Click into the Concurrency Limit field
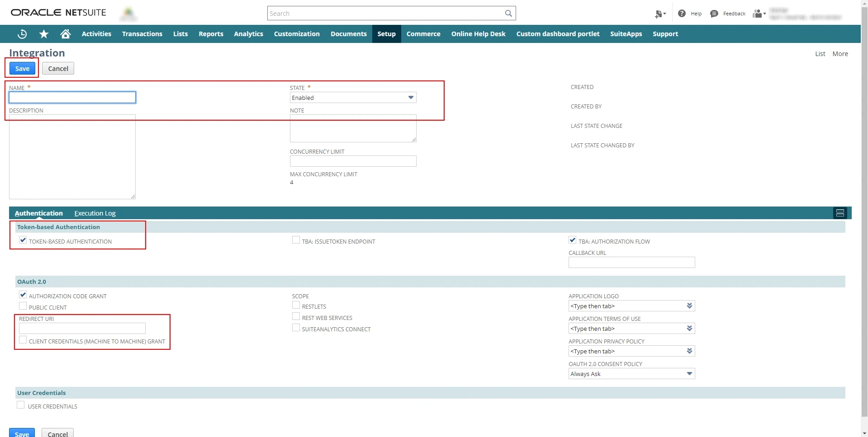This screenshot has height=437, width=868. pyautogui.click(x=353, y=161)
